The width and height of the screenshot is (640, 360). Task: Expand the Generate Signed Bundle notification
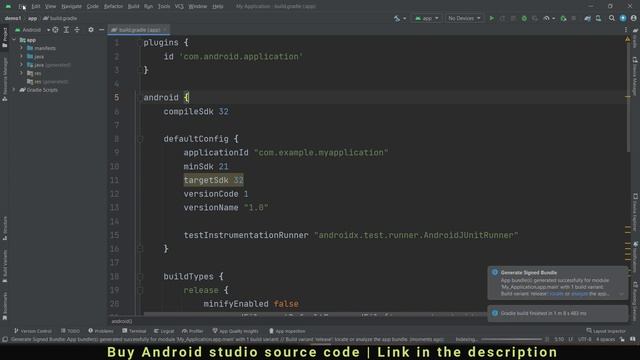pyautogui.click(x=621, y=294)
